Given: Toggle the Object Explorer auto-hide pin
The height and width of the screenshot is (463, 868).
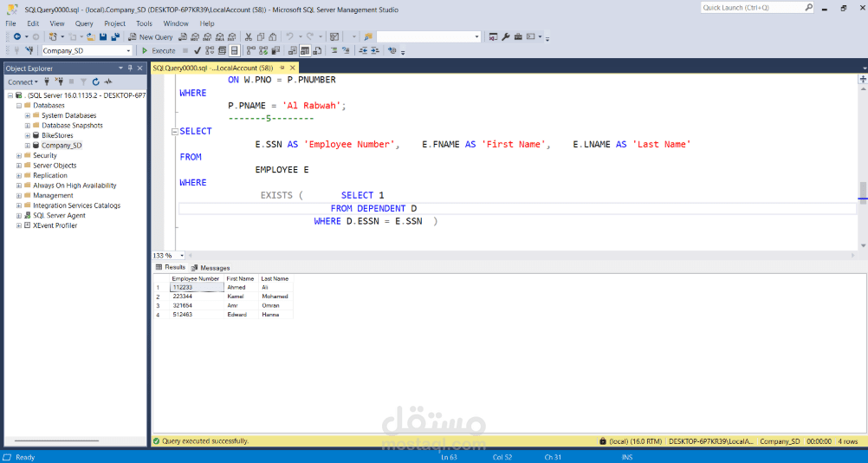Looking at the screenshot, I should [x=130, y=68].
